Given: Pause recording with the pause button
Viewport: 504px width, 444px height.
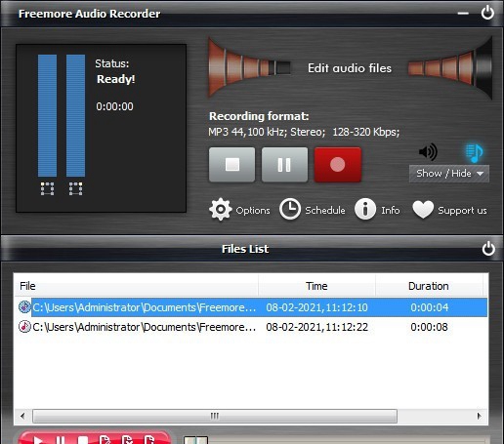Looking at the screenshot, I should 284,165.
